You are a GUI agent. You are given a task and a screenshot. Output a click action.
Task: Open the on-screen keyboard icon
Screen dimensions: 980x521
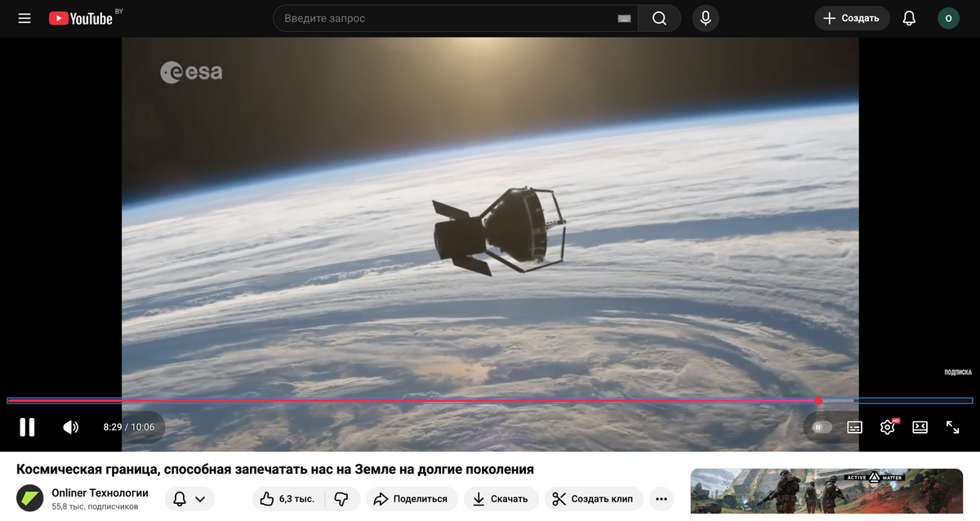pyautogui.click(x=624, y=18)
